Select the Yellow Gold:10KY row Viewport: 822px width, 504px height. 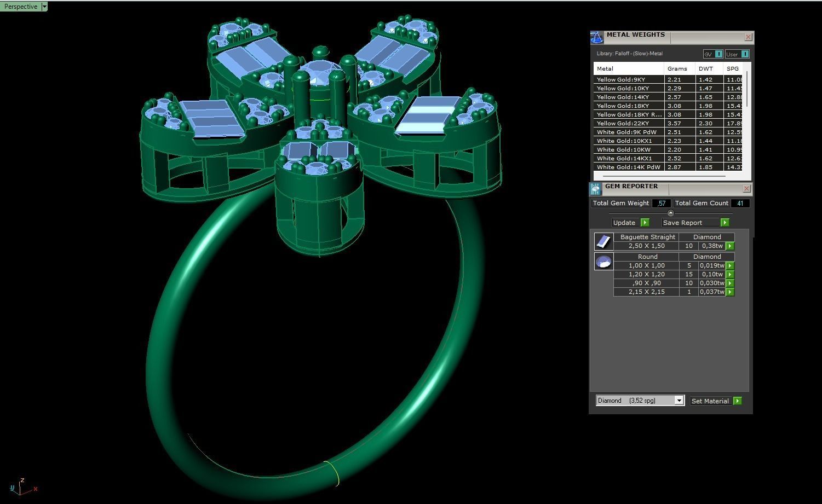coord(668,88)
